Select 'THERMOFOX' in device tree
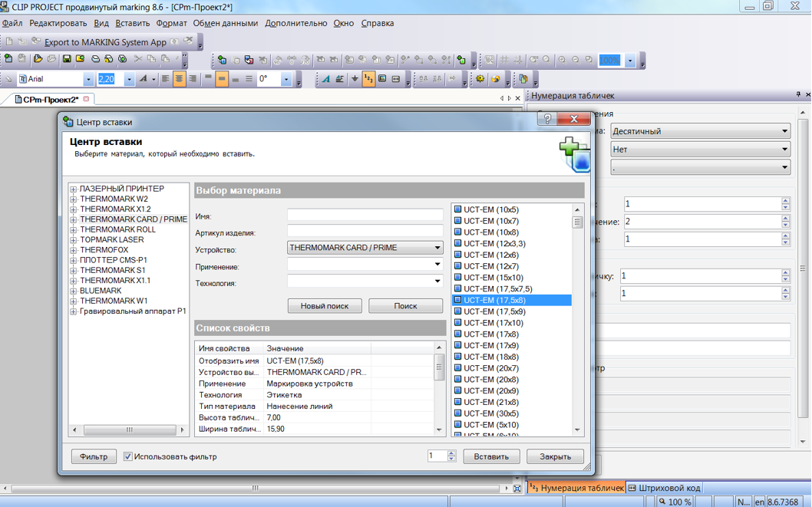Image resolution: width=812 pixels, height=507 pixels. click(x=104, y=250)
